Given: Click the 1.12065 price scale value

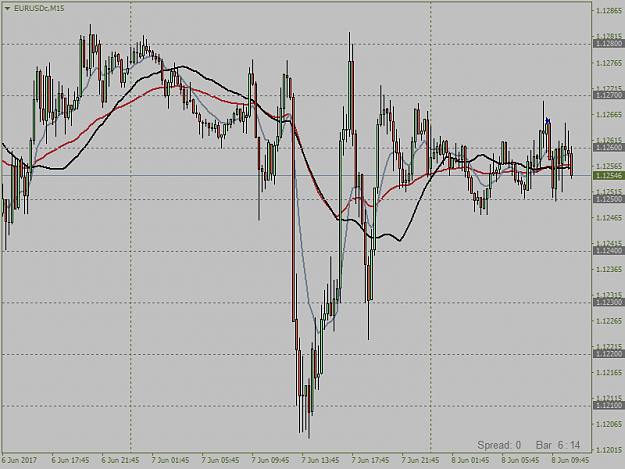Looking at the screenshot, I should [609, 424].
